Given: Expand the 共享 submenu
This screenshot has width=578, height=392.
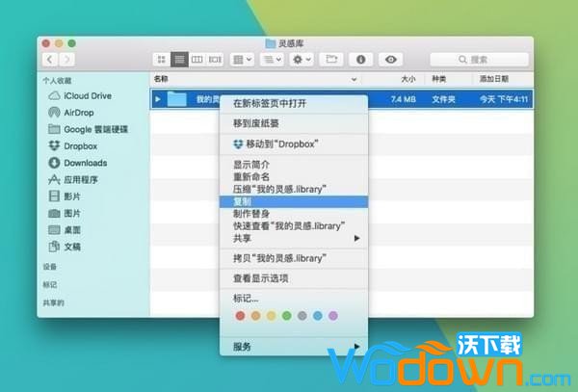Looking at the screenshot, I should click(x=294, y=238).
